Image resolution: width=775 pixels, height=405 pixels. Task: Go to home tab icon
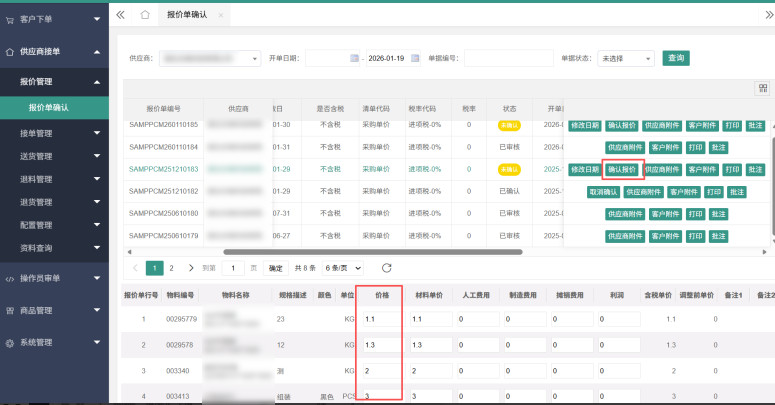(145, 15)
